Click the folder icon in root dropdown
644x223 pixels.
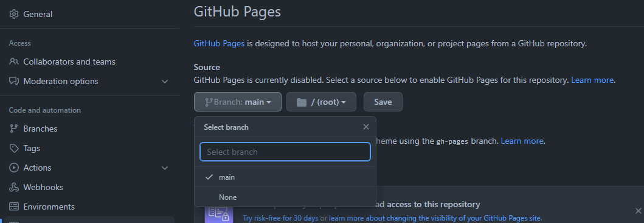(302, 102)
